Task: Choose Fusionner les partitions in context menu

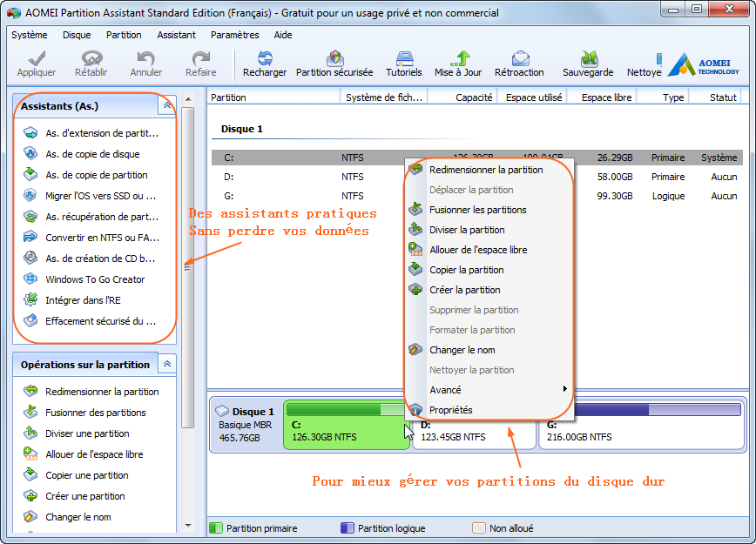Action: pos(489,210)
